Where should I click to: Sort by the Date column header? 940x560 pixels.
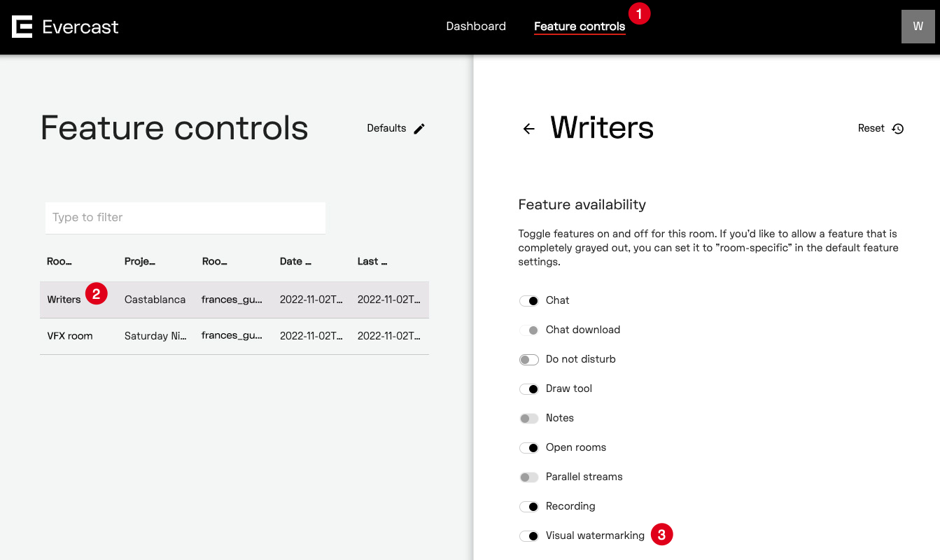[295, 262]
